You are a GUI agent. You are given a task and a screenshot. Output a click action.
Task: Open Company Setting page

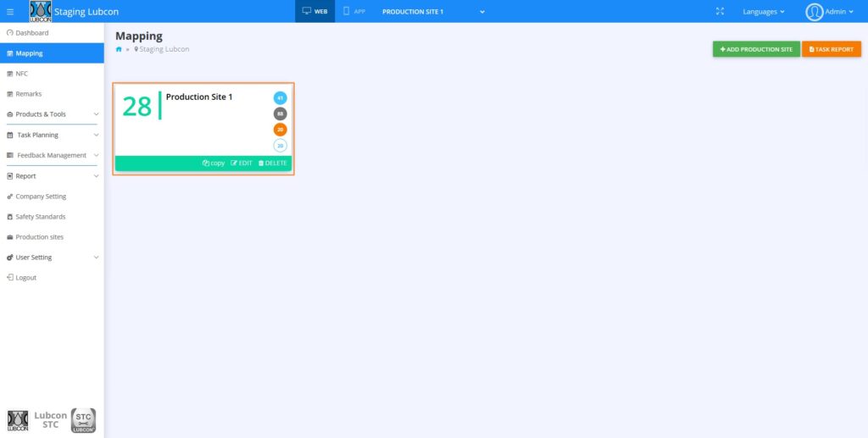tap(52, 197)
